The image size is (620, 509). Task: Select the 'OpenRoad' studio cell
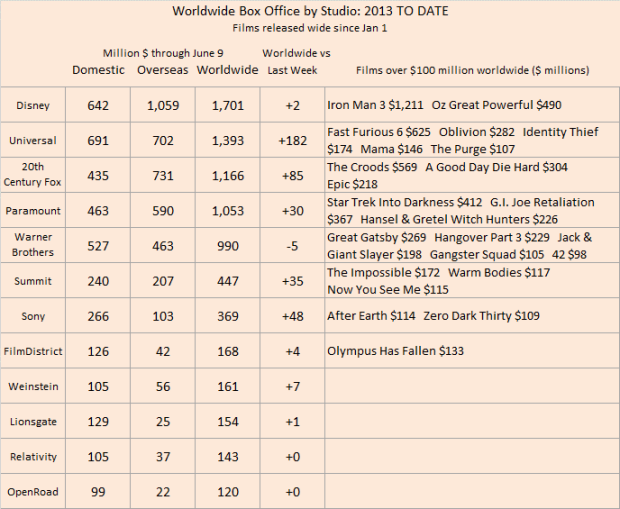coord(33,492)
